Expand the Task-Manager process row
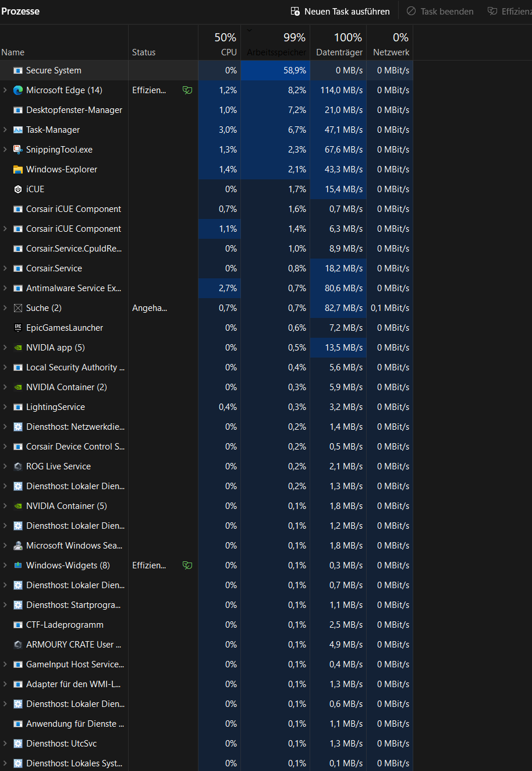 click(5, 130)
